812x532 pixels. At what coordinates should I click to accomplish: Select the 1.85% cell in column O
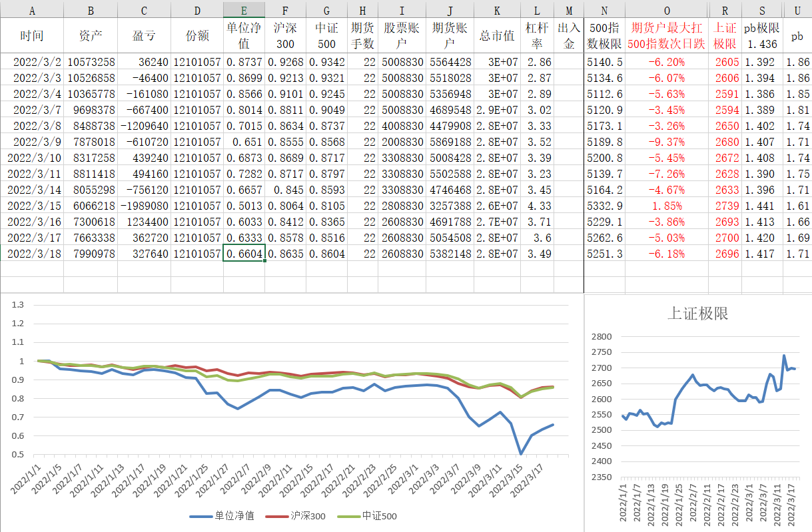coord(667,206)
